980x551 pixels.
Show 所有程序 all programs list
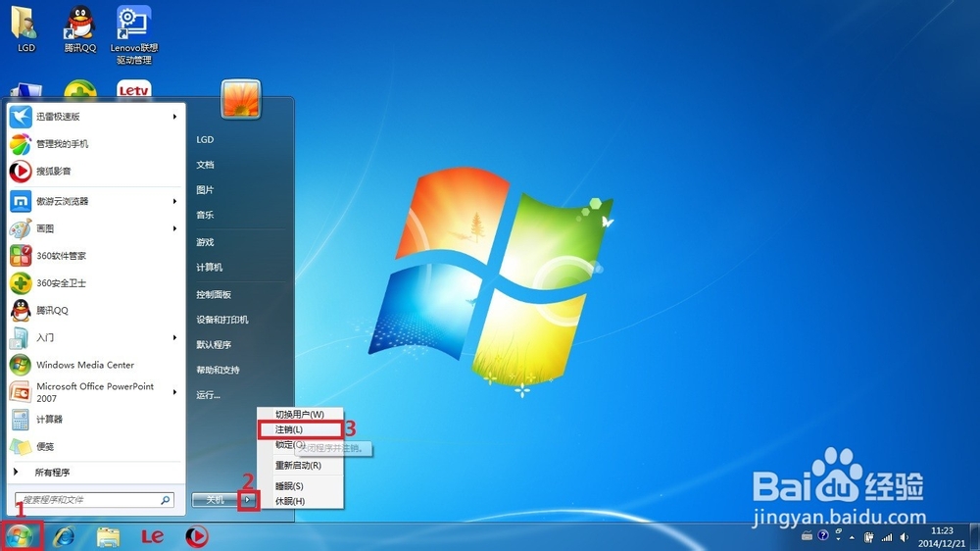(96, 473)
